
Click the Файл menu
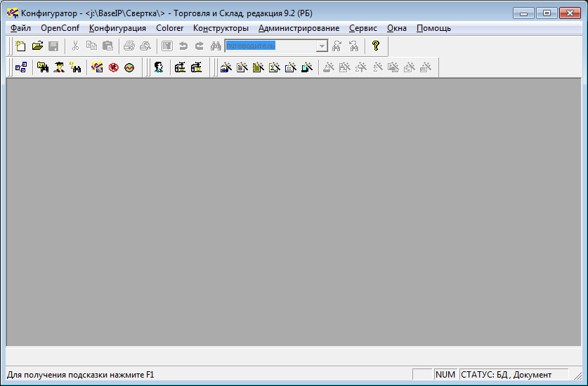point(21,28)
